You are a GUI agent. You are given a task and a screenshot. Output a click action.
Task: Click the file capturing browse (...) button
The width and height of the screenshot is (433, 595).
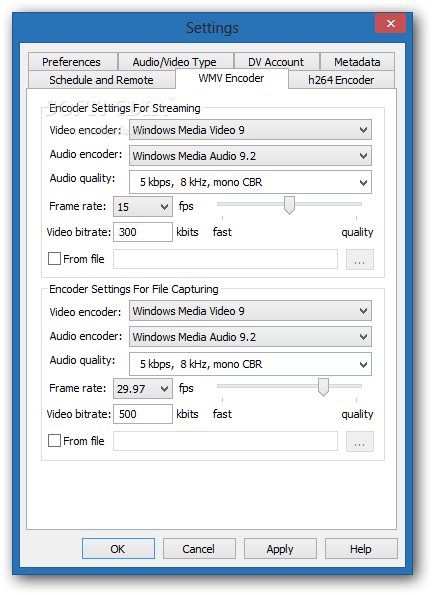point(360,441)
